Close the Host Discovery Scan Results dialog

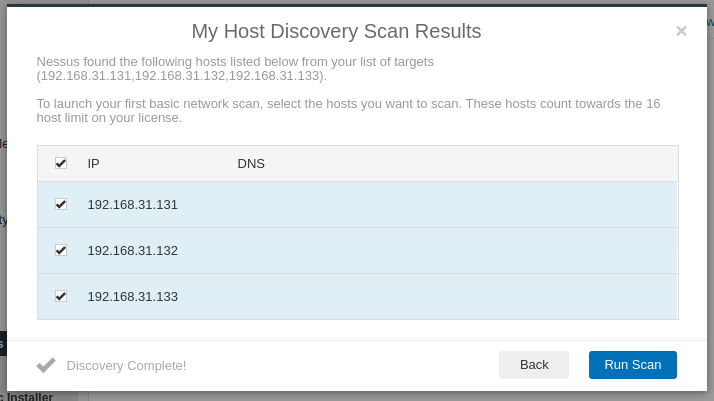[681, 31]
